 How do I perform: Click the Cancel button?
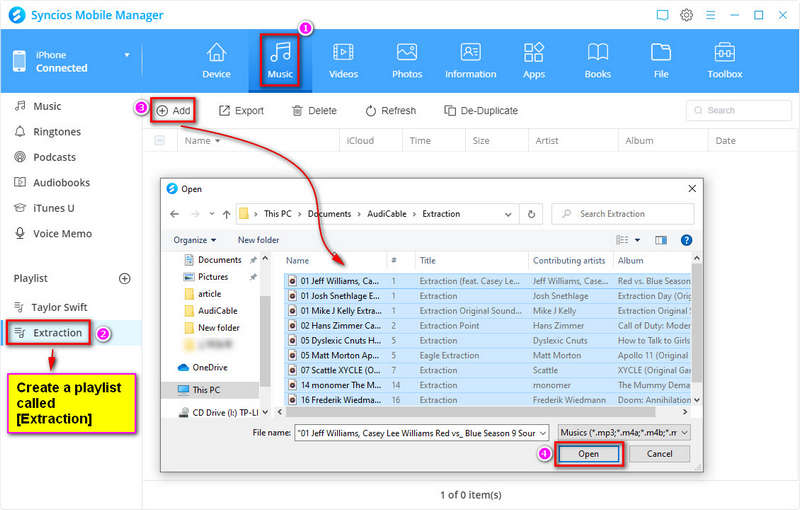[659, 454]
